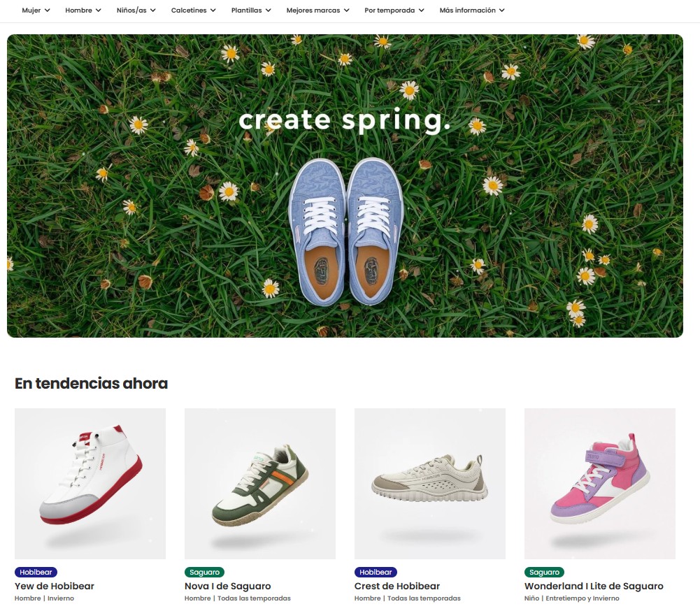
Task: Open the Wonderland I Lite de Saguaro link
Action: (x=594, y=586)
